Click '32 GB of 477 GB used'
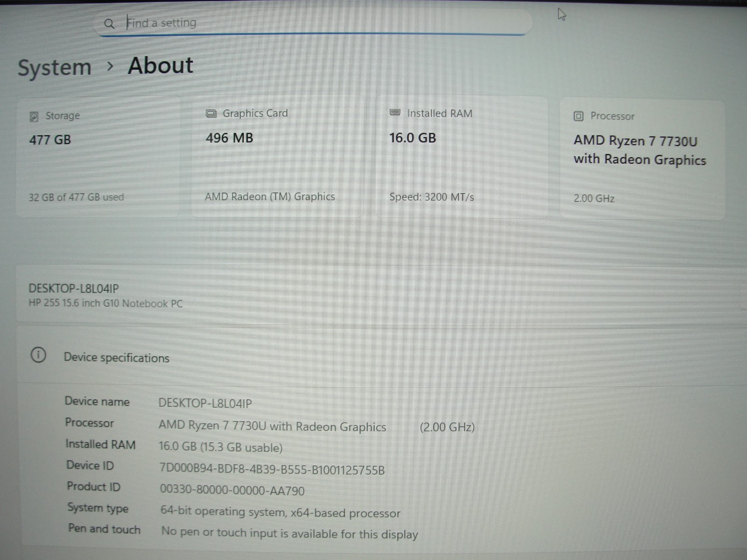 coord(76,197)
